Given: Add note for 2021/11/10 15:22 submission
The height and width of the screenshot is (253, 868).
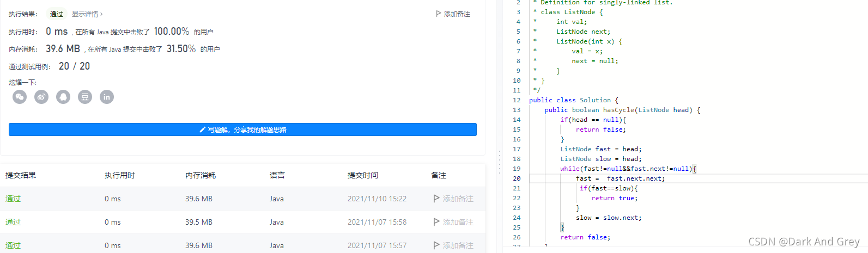Looking at the screenshot, I should (x=453, y=199).
